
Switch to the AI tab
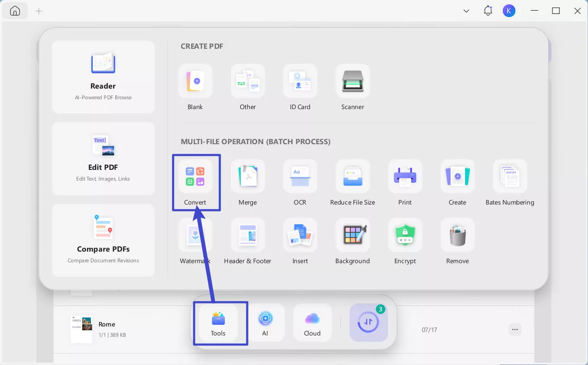pyautogui.click(x=265, y=323)
